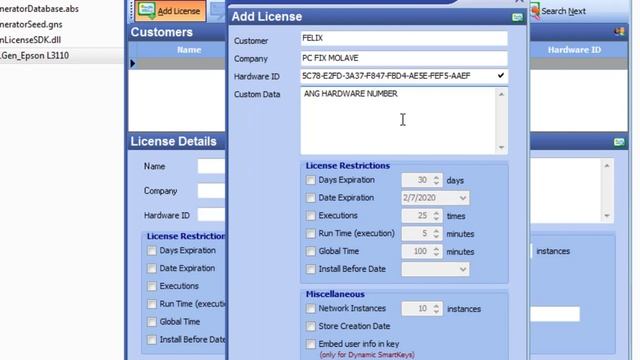640x360 pixels.
Task: Click the Global Time spinner showing 100
Action: (x=422, y=251)
